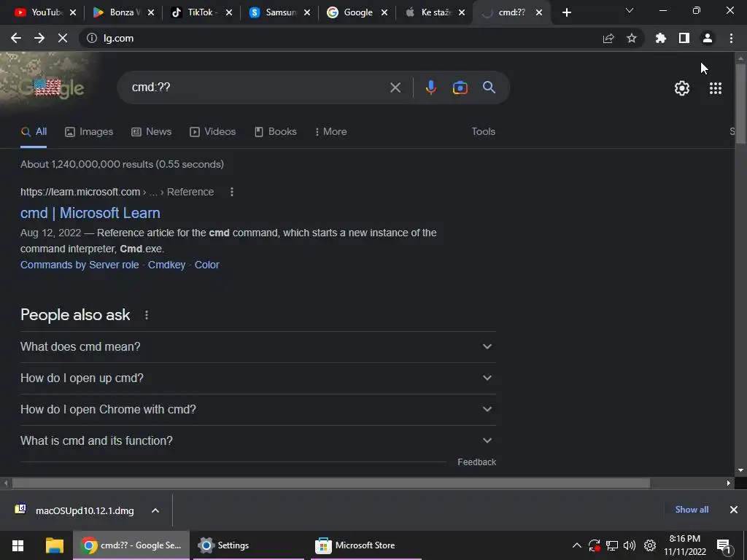Open the Windows Start menu
747x560 pixels.
(18, 545)
